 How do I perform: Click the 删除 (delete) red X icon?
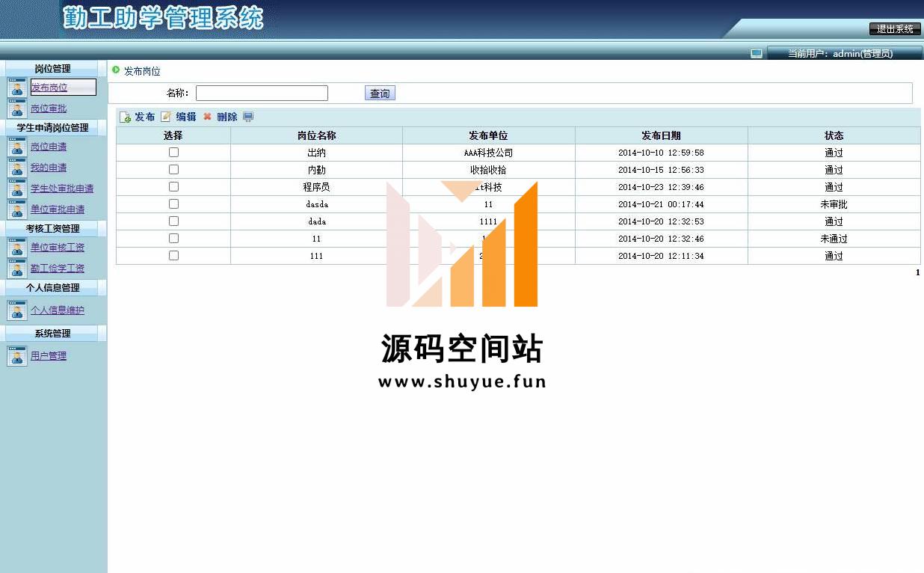pos(207,117)
